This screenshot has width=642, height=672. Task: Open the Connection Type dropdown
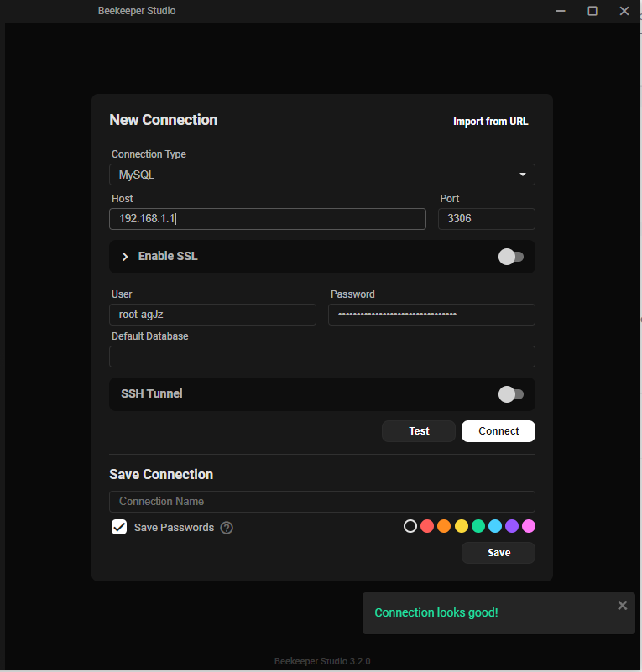pyautogui.click(x=322, y=175)
